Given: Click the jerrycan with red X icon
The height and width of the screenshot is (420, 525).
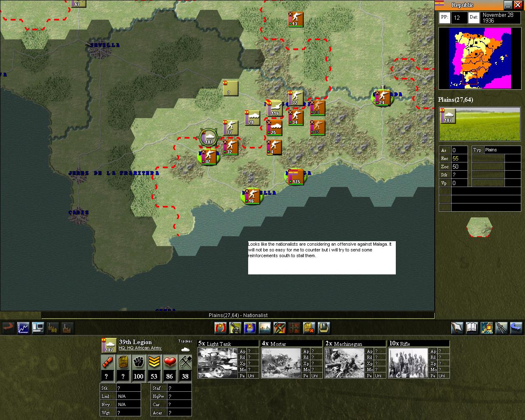Looking at the screenshot, I should pos(309,328).
